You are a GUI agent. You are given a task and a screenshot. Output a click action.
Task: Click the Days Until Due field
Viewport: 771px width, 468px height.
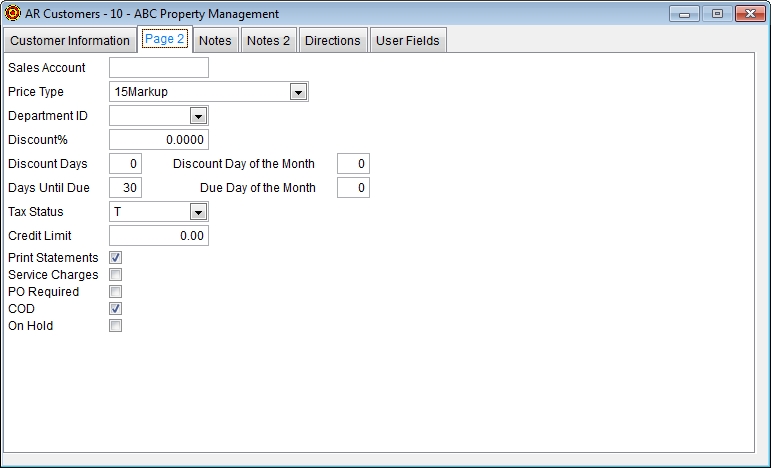(x=125, y=188)
